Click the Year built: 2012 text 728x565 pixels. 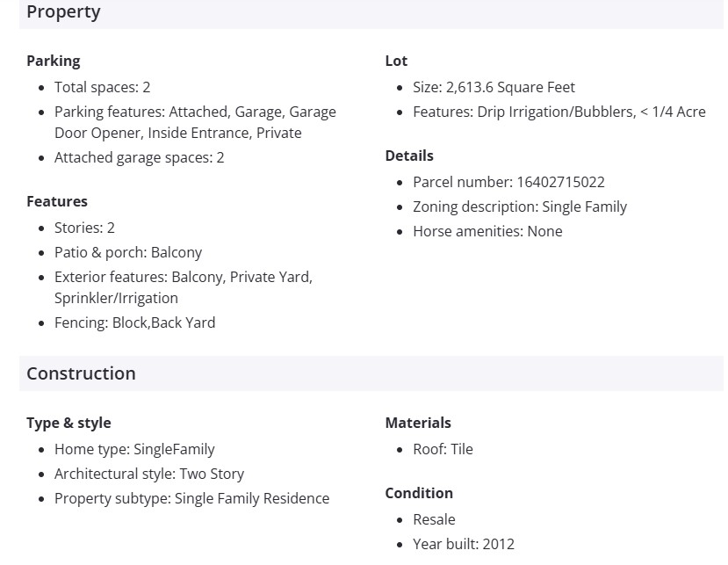coord(463,544)
